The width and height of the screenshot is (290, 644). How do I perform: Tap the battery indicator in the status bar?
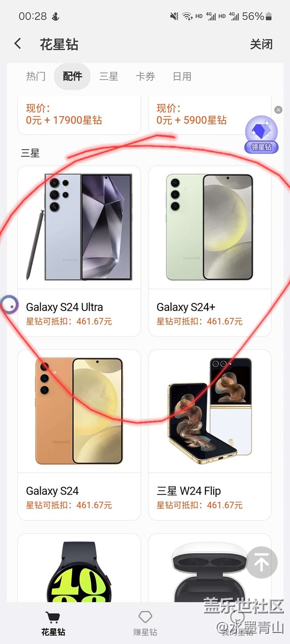click(268, 17)
